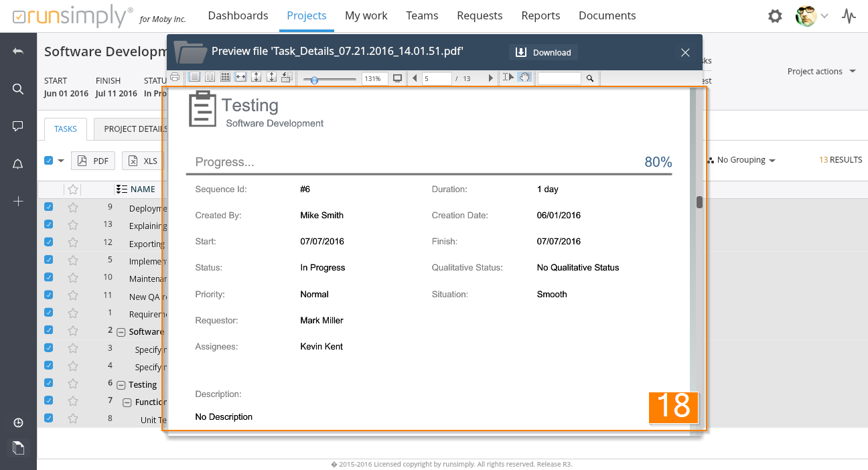The height and width of the screenshot is (470, 868).
Task: Click the PDF search magnifier icon
Action: click(590, 78)
